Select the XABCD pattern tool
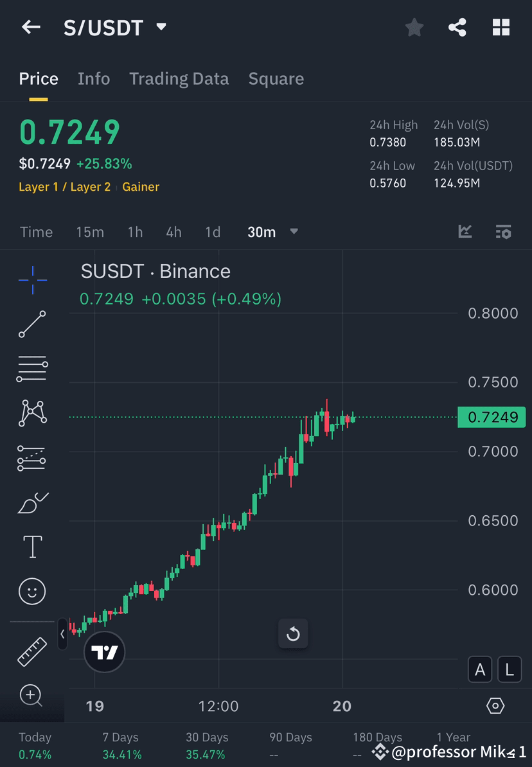Image resolution: width=532 pixels, height=767 pixels. point(31,413)
